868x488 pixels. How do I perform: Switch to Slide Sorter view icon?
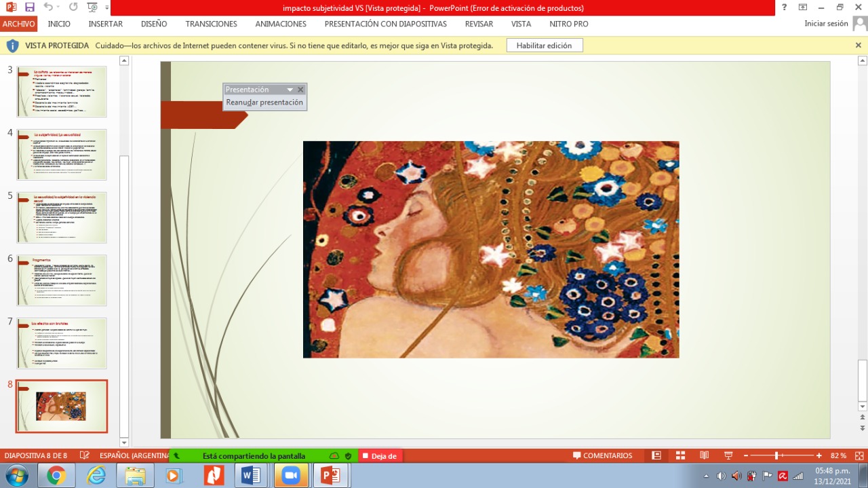pos(680,455)
